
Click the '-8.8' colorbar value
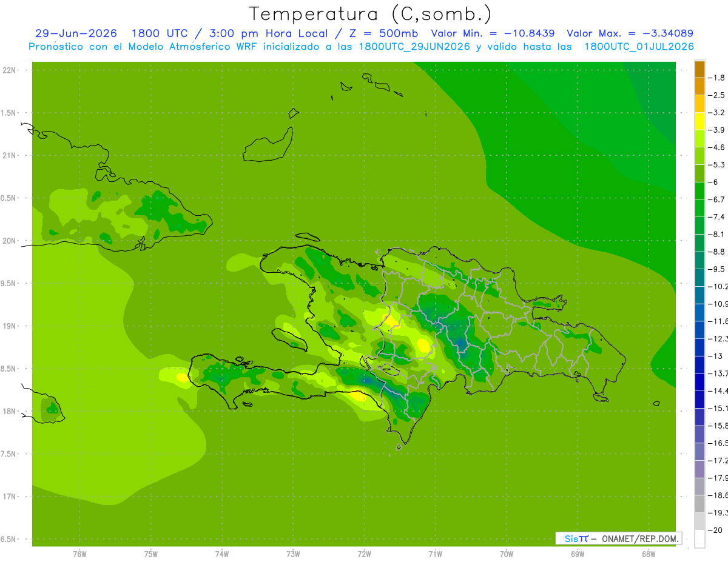717,252
